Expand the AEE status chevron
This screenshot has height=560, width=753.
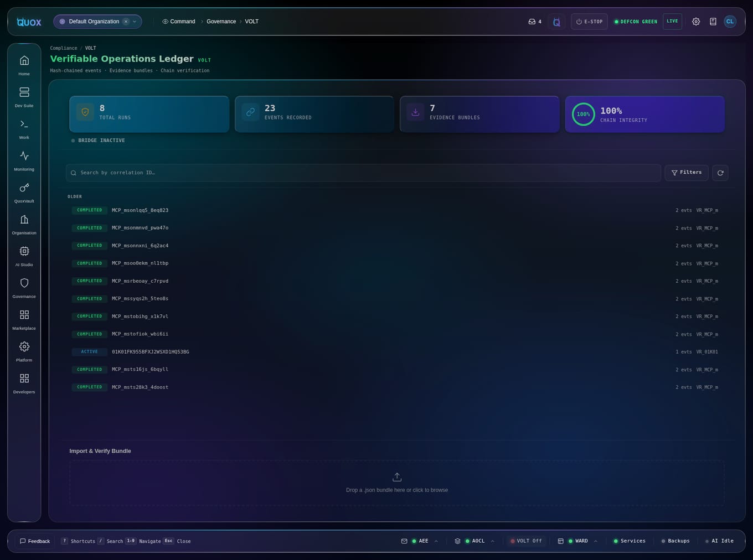[x=436, y=541]
